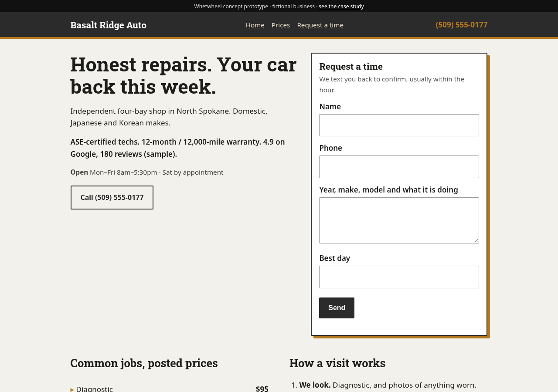Open the 'see the case study' link

[x=341, y=6]
